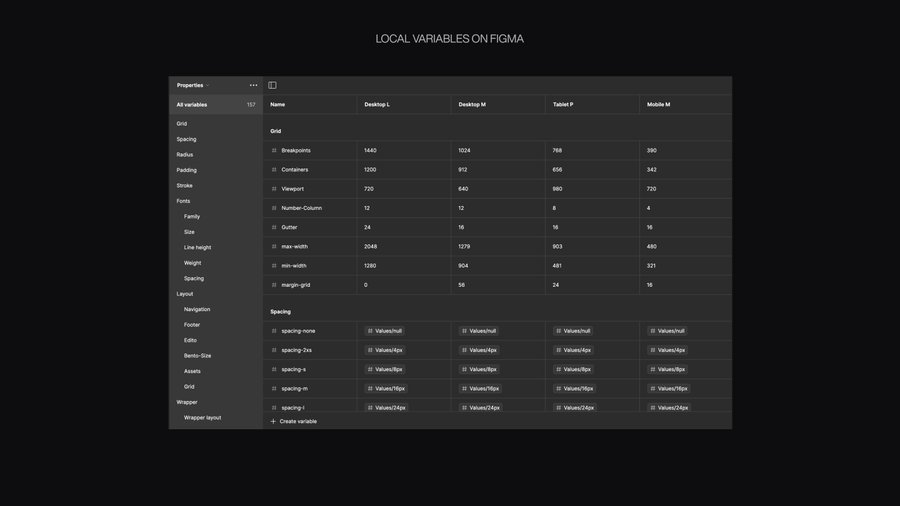The height and width of the screenshot is (506, 900).
Task: Open the three-dot options menu
Action: click(x=253, y=85)
